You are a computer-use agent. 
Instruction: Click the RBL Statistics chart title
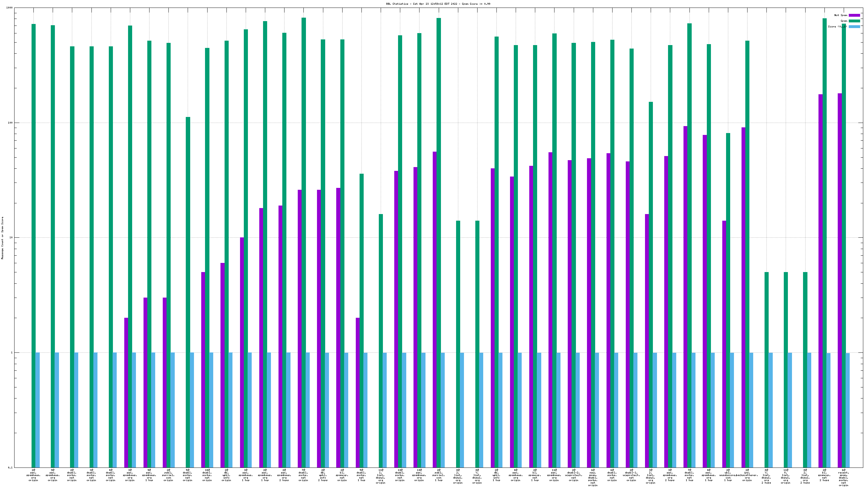point(438,4)
